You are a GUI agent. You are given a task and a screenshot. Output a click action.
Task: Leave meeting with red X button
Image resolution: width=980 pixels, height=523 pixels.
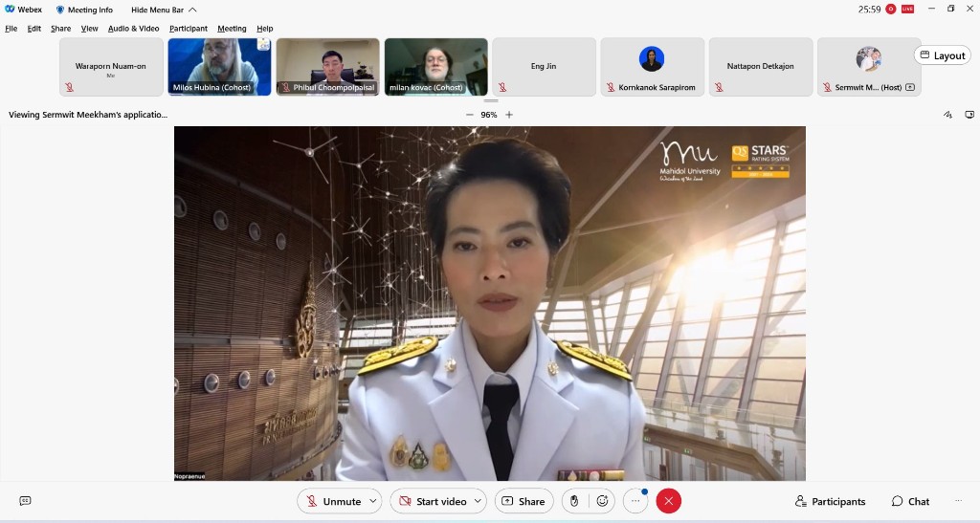668,501
